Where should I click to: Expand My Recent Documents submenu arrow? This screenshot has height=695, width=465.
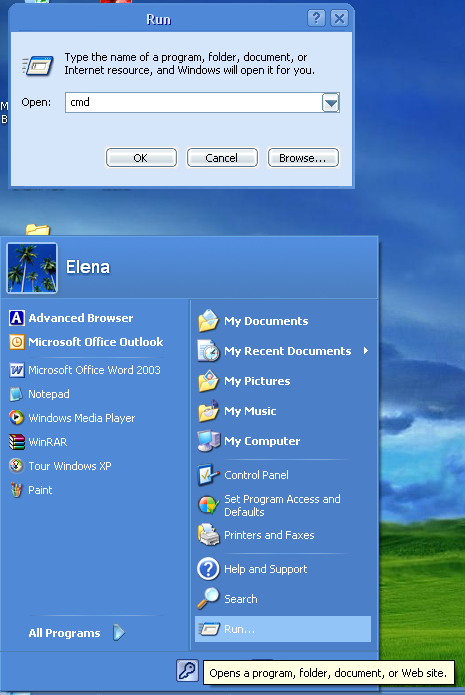(x=366, y=351)
